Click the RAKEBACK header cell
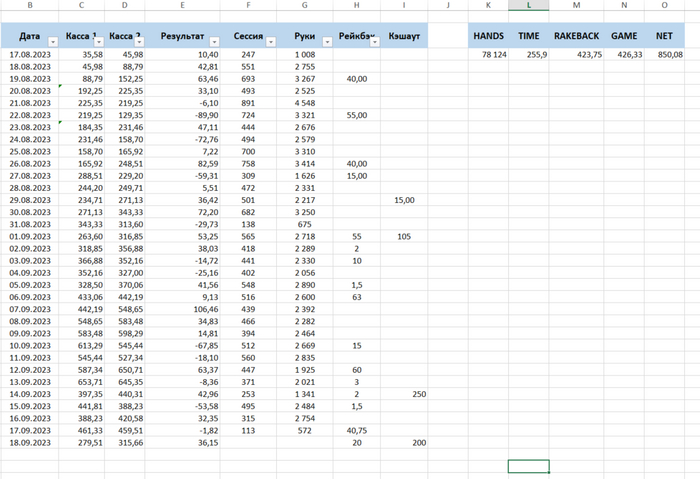This screenshot has height=479, width=700. [x=576, y=36]
